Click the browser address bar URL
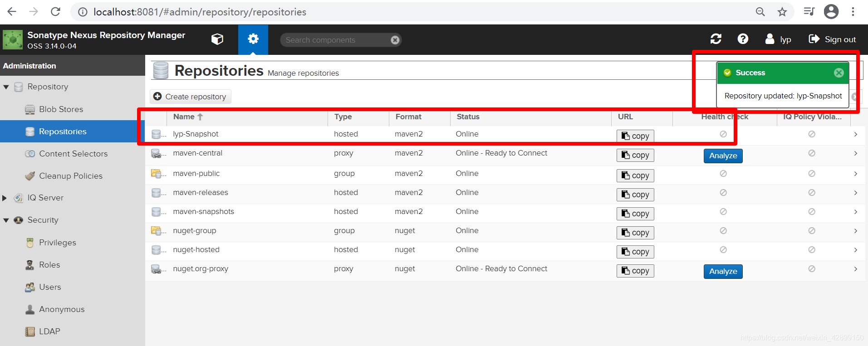 [x=200, y=12]
